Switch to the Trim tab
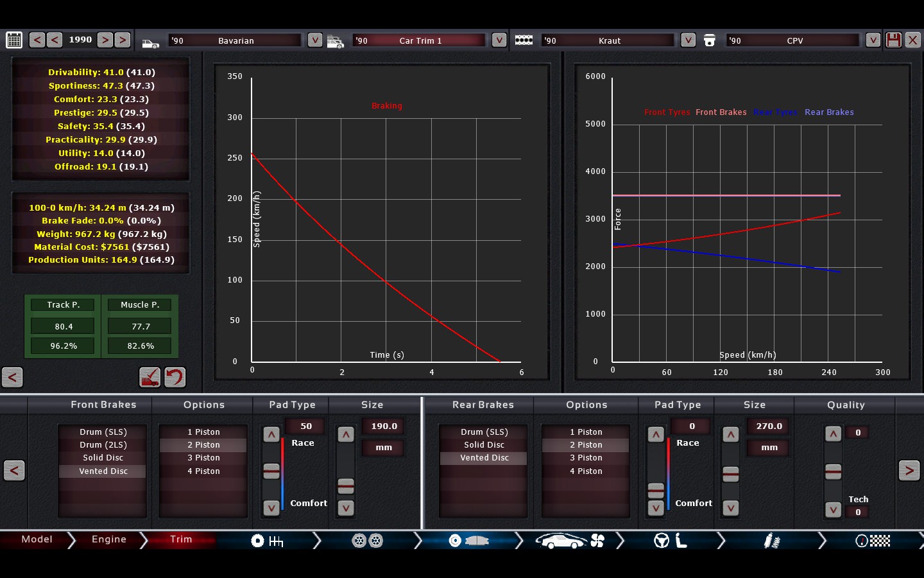This screenshot has height=578, width=924. [x=181, y=539]
